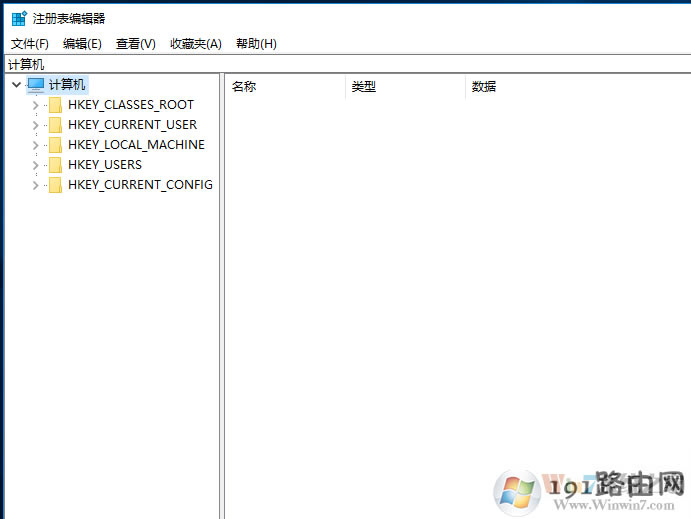This screenshot has height=519, width=691.
Task: Open the 收藏夹(A) menu
Action: click(196, 44)
